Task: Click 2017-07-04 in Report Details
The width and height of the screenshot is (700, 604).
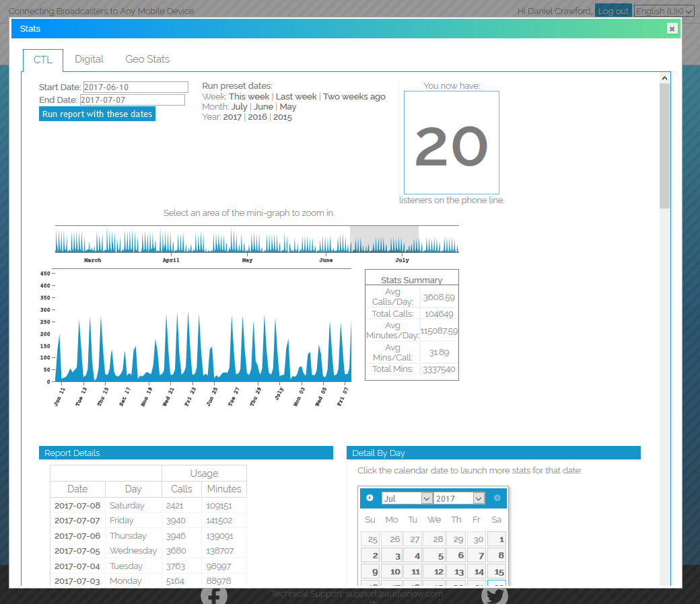Action: 77,566
